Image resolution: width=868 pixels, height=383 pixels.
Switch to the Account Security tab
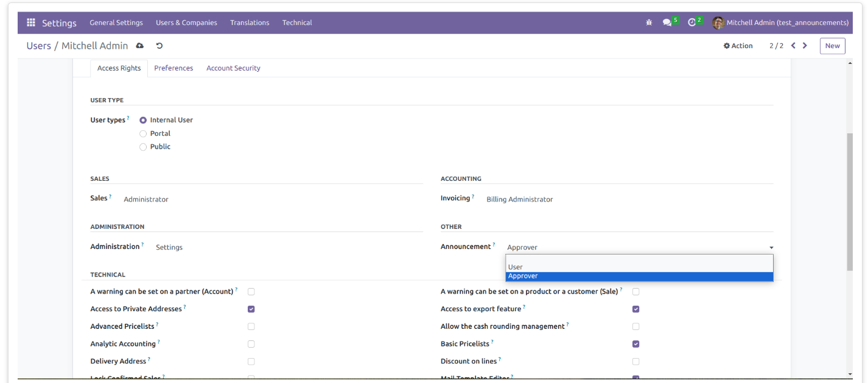pos(233,68)
